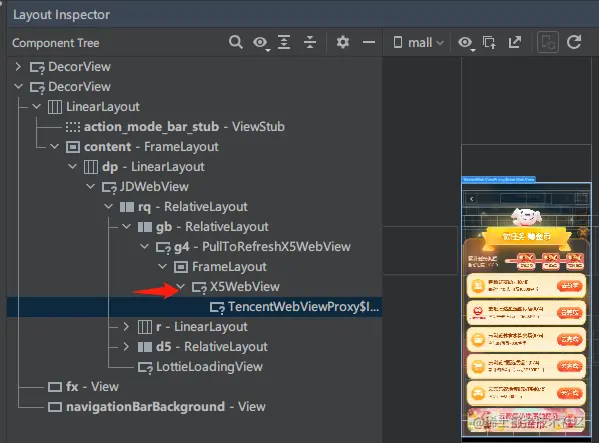Expand the first collapsed DecorView node
The width and height of the screenshot is (599, 443).
[x=18, y=66]
